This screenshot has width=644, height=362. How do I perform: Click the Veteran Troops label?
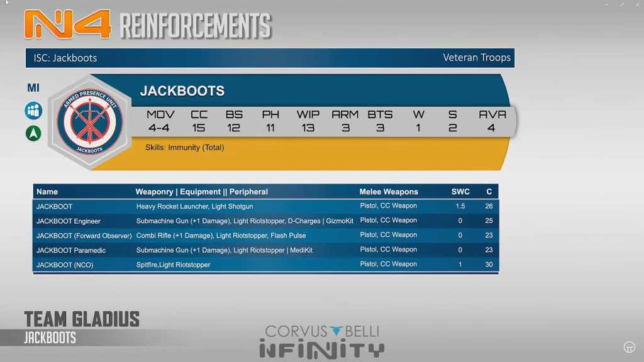pyautogui.click(x=476, y=58)
